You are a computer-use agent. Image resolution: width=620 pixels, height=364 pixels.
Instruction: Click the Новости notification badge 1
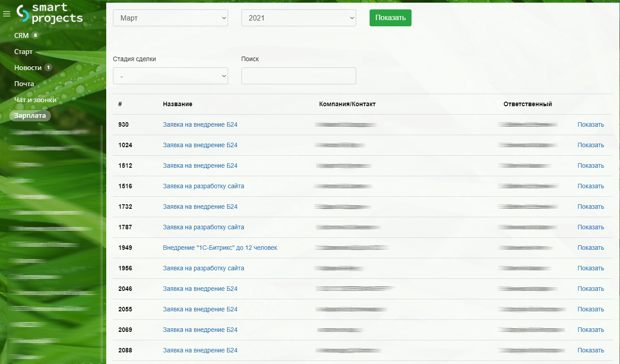point(48,67)
